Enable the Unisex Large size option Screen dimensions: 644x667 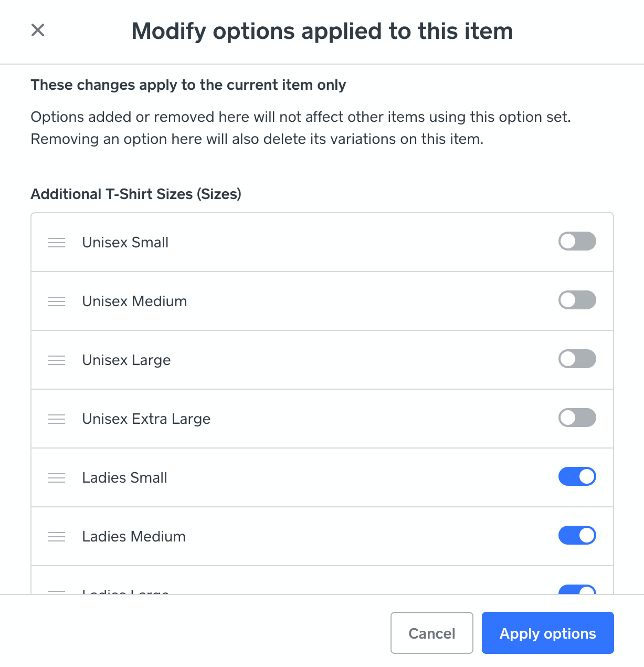pyautogui.click(x=577, y=359)
